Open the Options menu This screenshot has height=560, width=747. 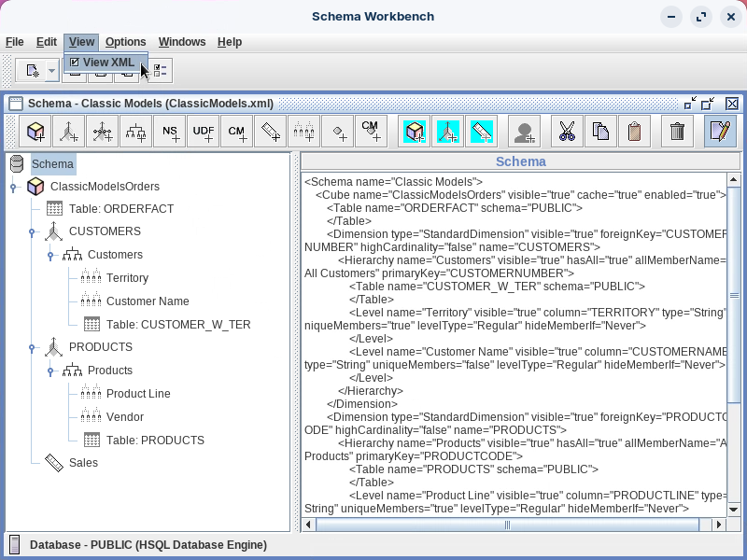125,42
